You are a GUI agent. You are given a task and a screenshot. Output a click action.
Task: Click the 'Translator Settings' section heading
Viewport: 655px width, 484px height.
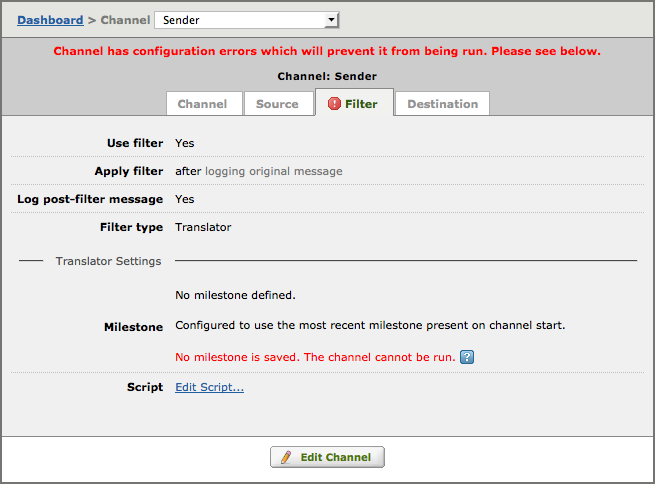(108, 261)
